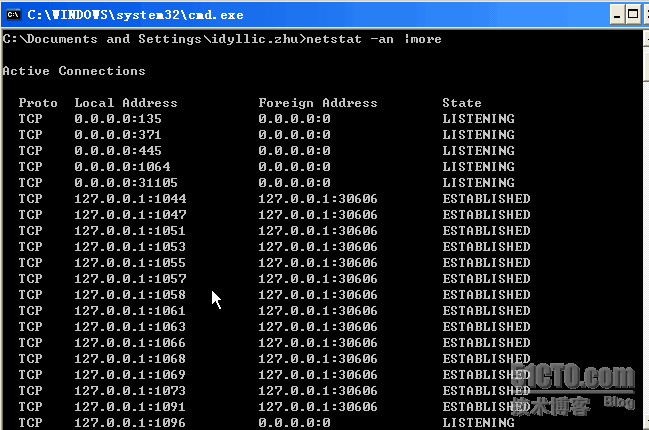Click foreign address 127.0.0.1:30606 of port 1053 row
This screenshot has height=430, width=649.
click(318, 247)
